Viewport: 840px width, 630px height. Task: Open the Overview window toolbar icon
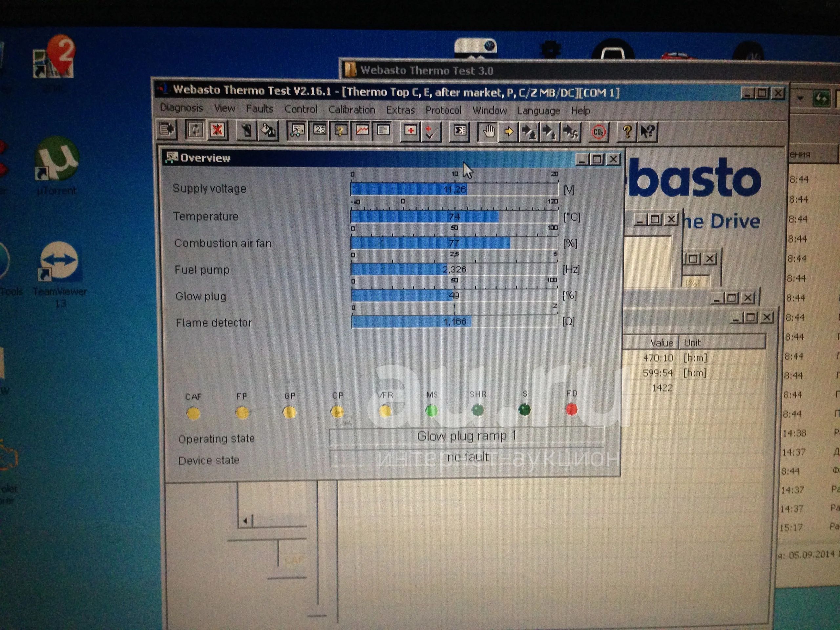(297, 131)
